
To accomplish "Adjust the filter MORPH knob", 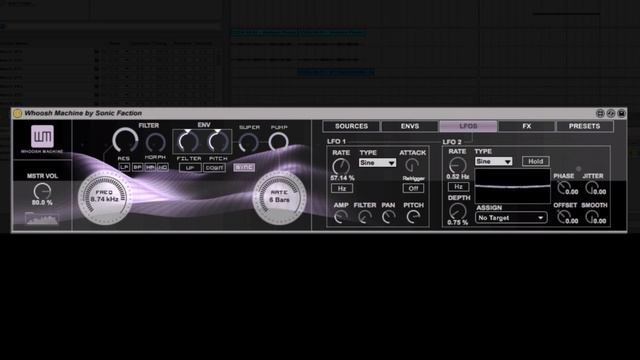I will (x=156, y=143).
